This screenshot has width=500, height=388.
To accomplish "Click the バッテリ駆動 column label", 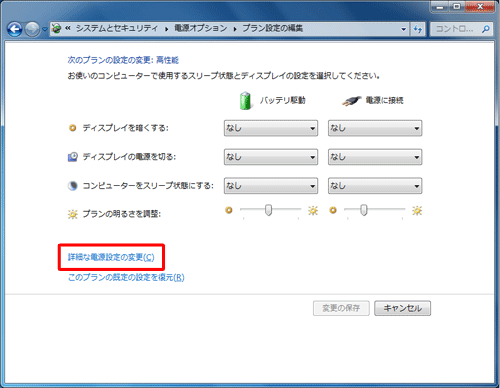I will [283, 100].
